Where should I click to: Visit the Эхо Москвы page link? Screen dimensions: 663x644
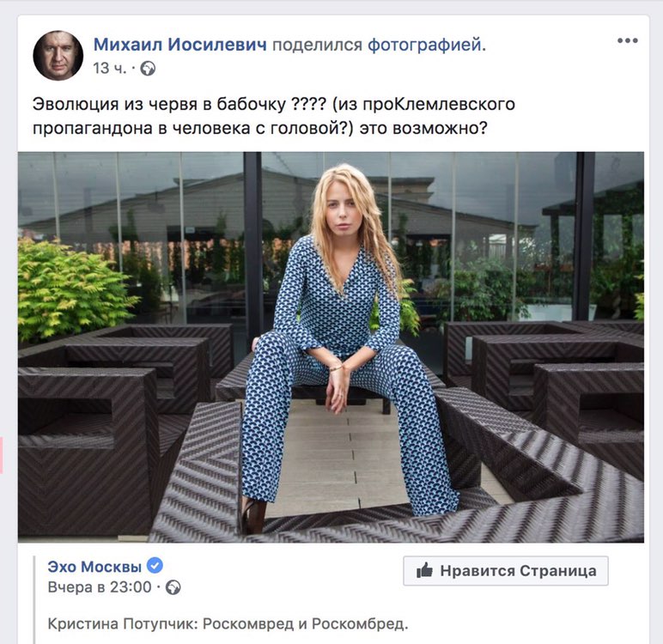[x=94, y=566]
